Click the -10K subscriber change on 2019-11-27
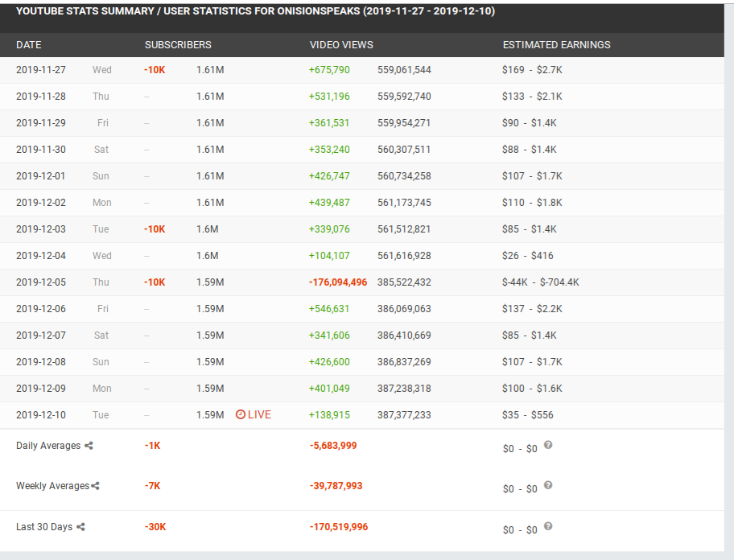This screenshot has width=734, height=560. 155,70
